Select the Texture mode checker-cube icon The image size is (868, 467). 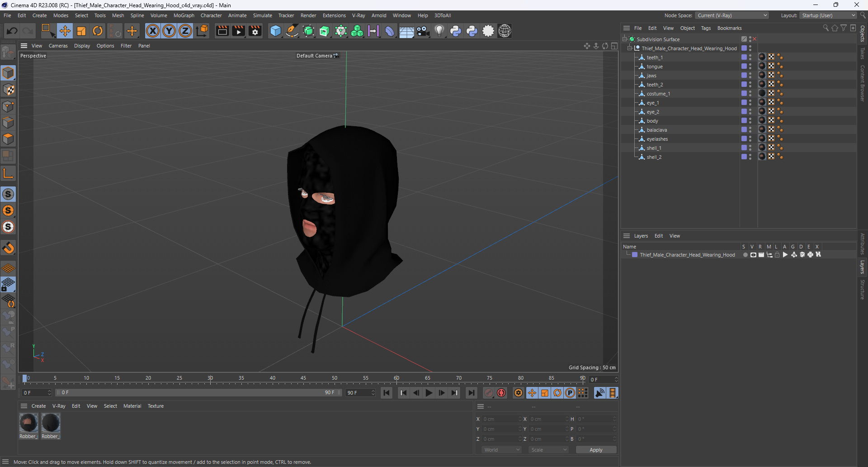coord(8,90)
